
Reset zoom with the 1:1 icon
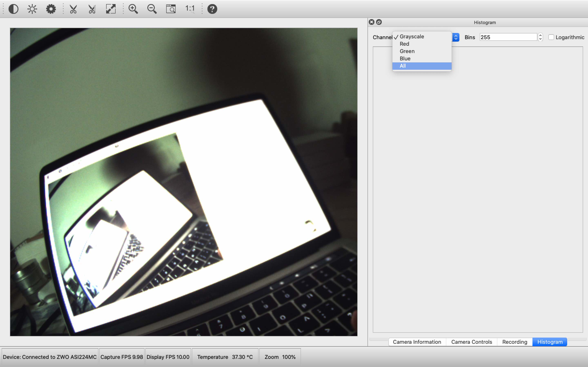(190, 9)
